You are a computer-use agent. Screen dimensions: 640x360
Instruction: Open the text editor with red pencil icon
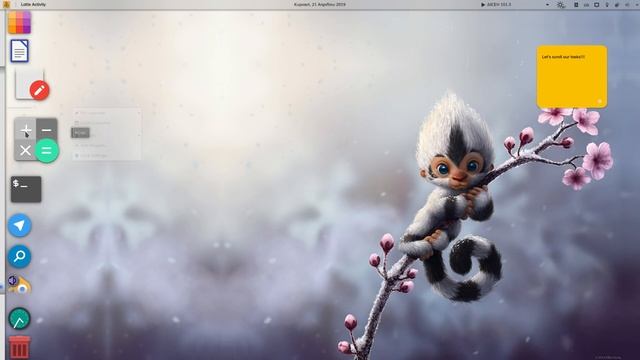point(32,84)
